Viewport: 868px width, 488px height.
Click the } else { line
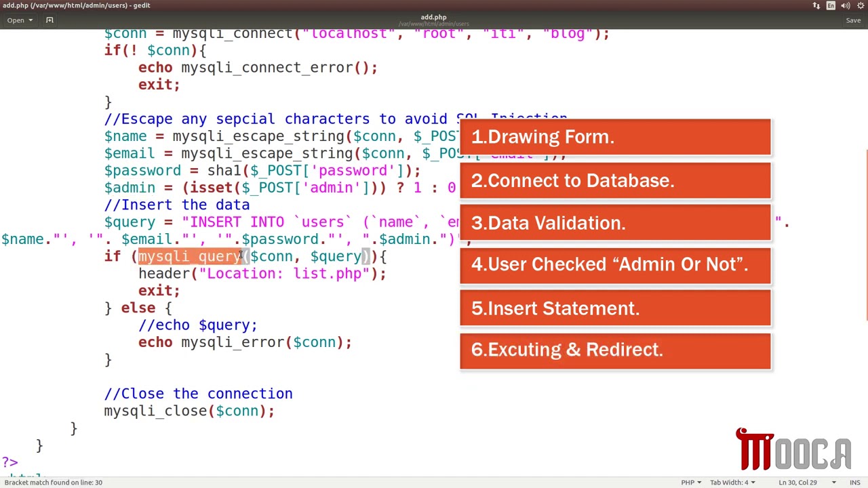(x=138, y=308)
